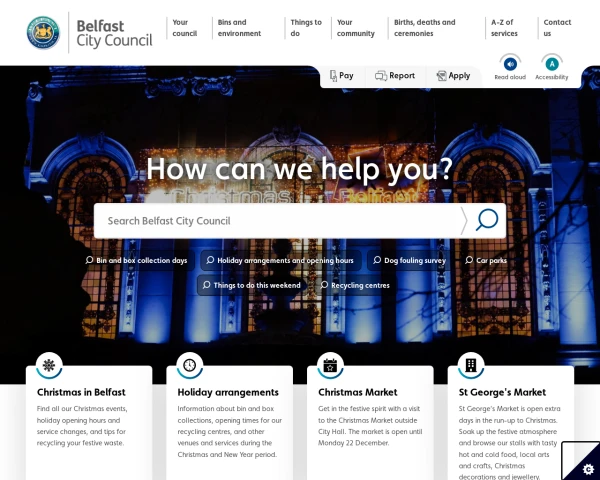Focus the Search Belfast City Council field
This screenshot has height=480, width=600.
tap(277, 221)
